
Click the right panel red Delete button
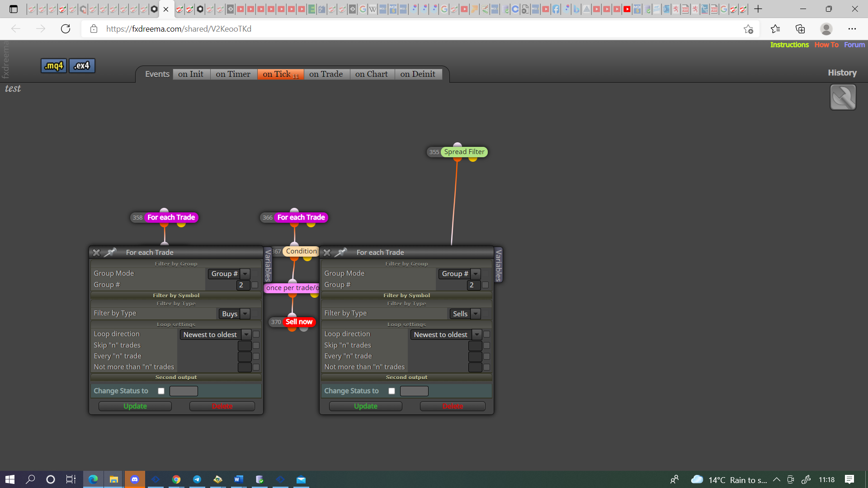[x=453, y=406]
